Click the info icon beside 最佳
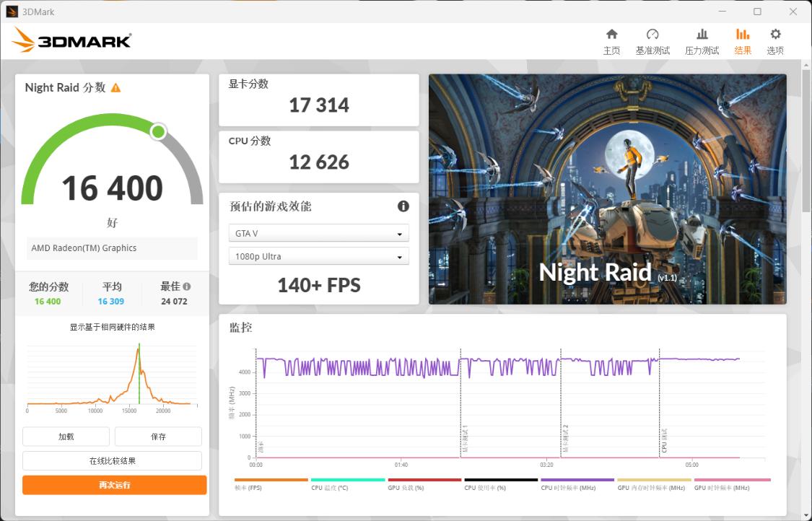The image size is (812, 521). (187, 286)
